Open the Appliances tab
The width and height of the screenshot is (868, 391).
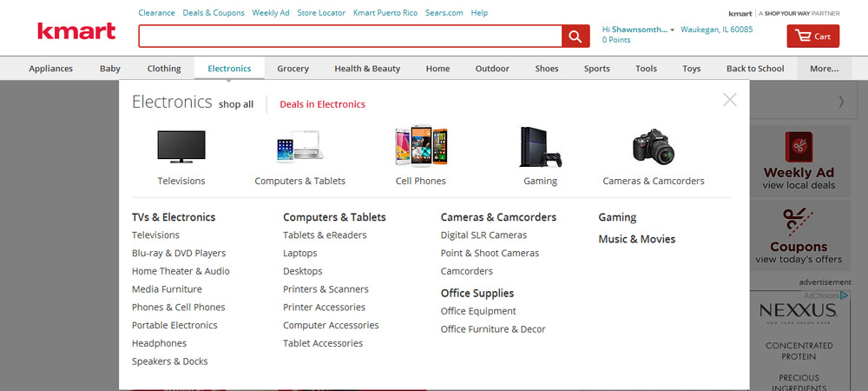(51, 69)
